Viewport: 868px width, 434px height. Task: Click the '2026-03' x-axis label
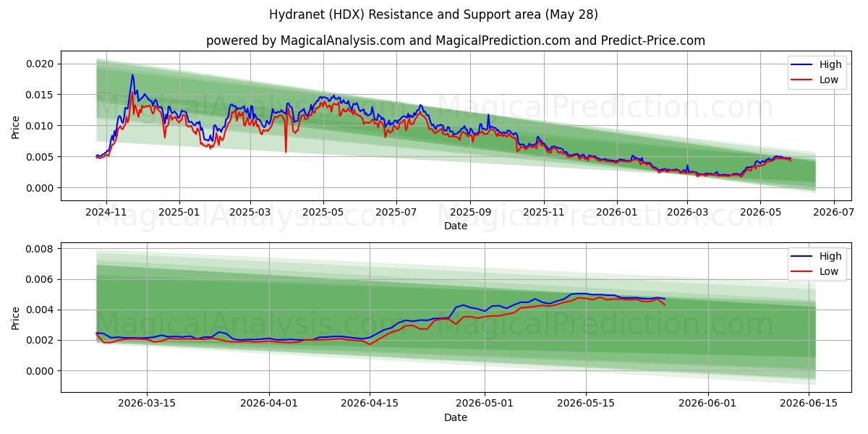687,213
